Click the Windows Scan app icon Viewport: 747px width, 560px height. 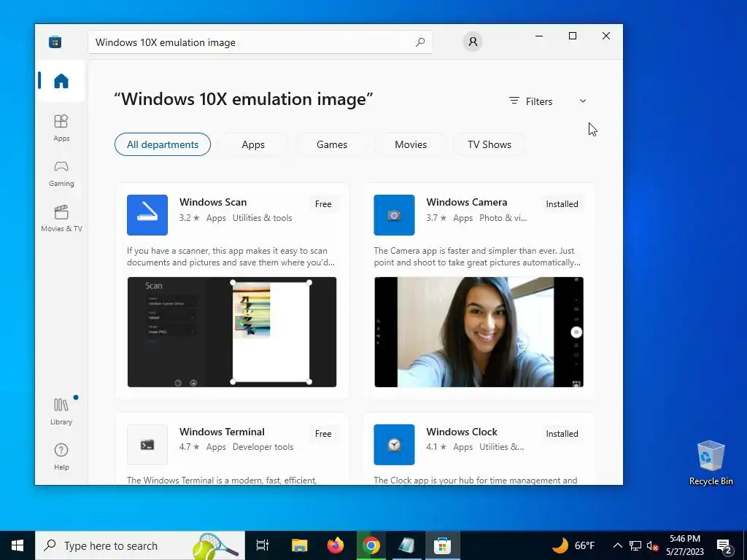[147, 215]
